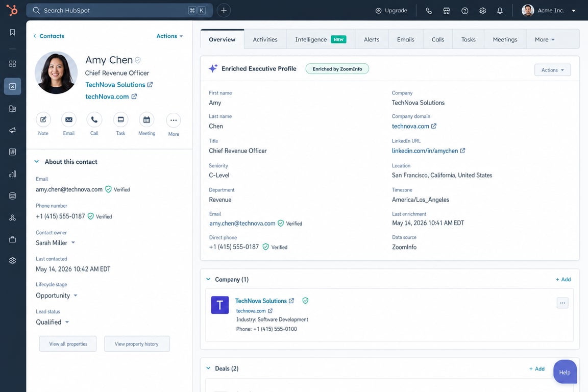Open settings gear in top navigation

click(483, 11)
